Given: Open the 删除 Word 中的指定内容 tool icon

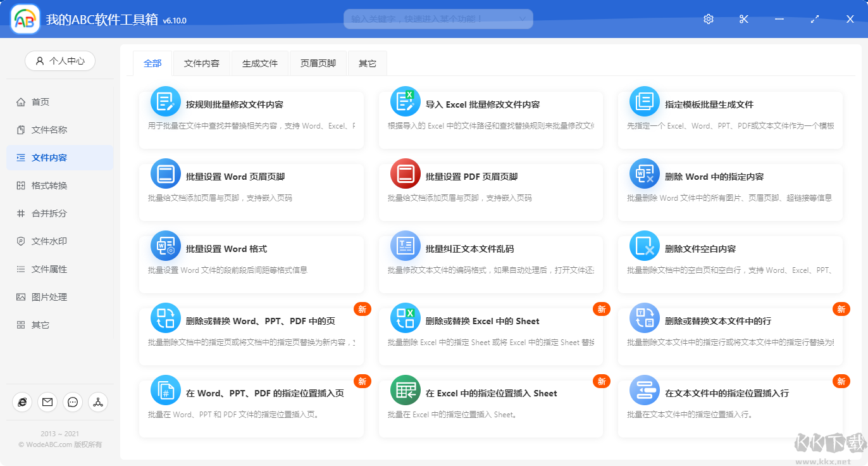Looking at the screenshot, I should tap(645, 173).
